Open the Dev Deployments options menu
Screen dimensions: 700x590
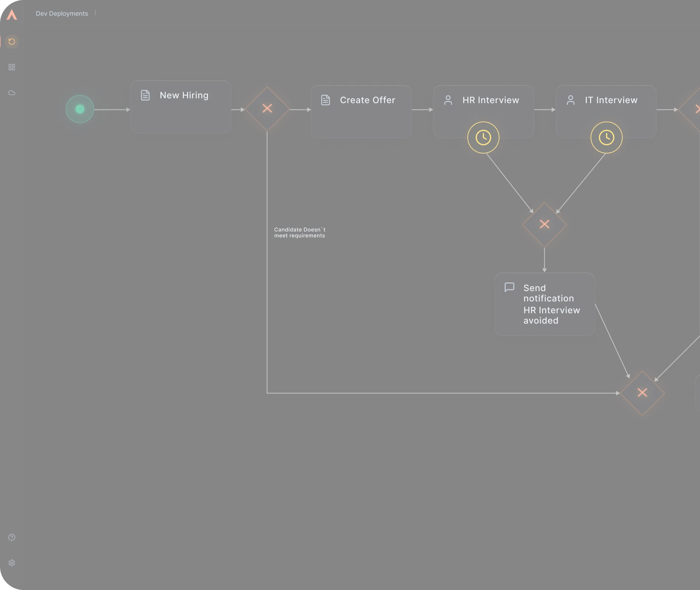tap(95, 13)
